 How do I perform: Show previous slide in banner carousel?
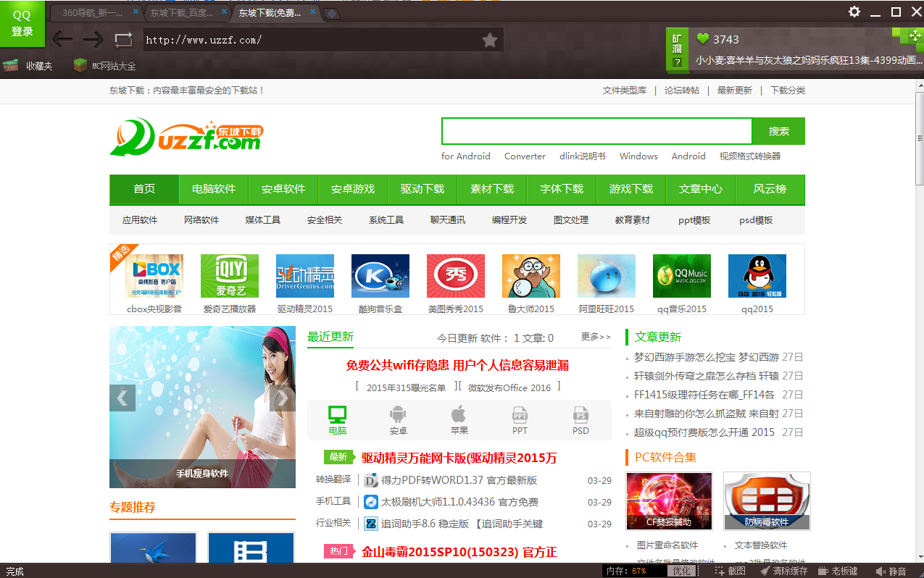pyautogui.click(x=122, y=398)
